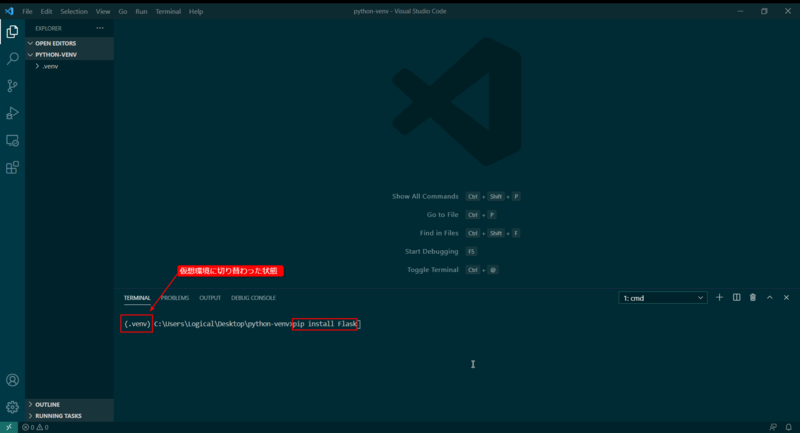Viewport: 800px width, 433px height.
Task: Split the terminal panel
Action: 736,297
